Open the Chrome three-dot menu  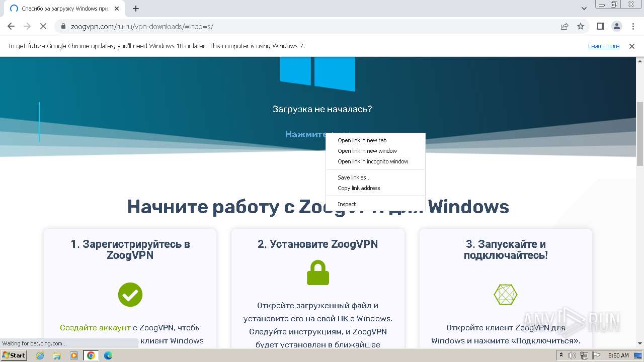click(632, 26)
